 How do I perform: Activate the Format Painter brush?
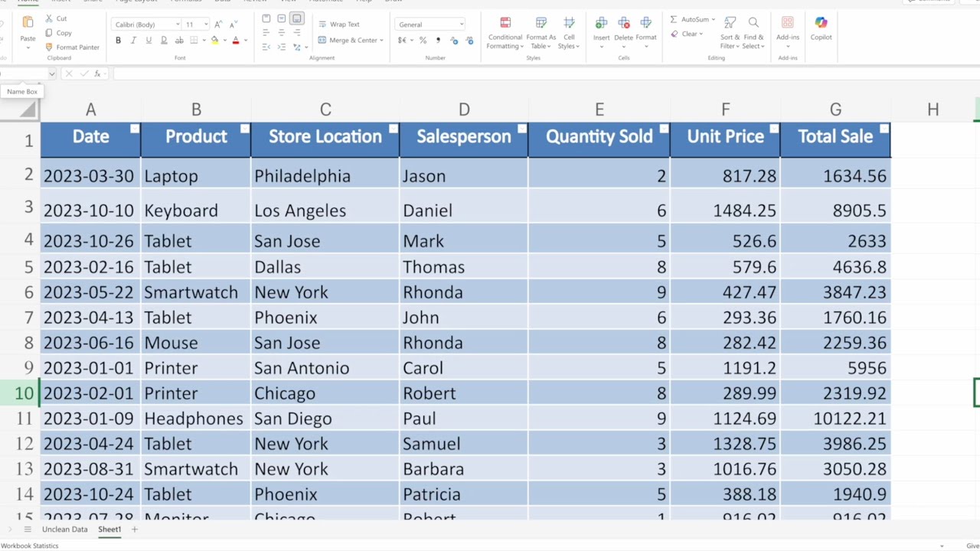(49, 47)
